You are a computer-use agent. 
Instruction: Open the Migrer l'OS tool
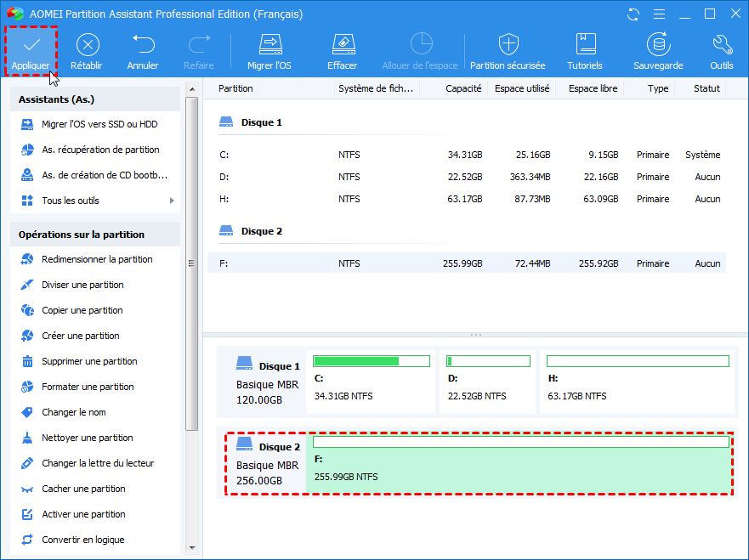(270, 44)
